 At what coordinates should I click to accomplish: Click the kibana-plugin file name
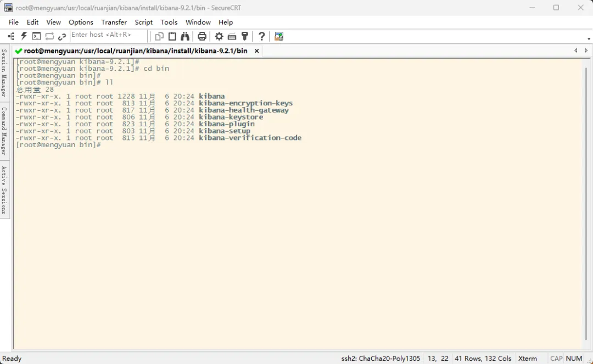click(x=227, y=124)
